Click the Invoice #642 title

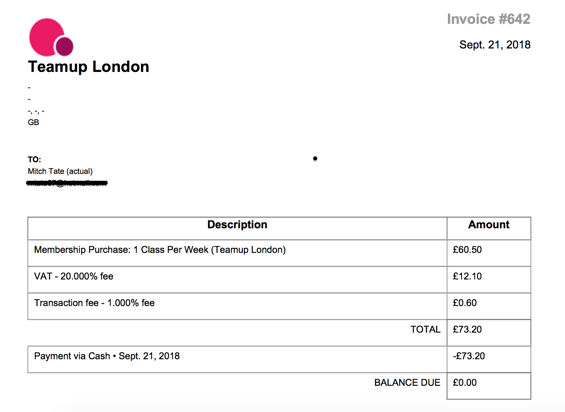(489, 19)
